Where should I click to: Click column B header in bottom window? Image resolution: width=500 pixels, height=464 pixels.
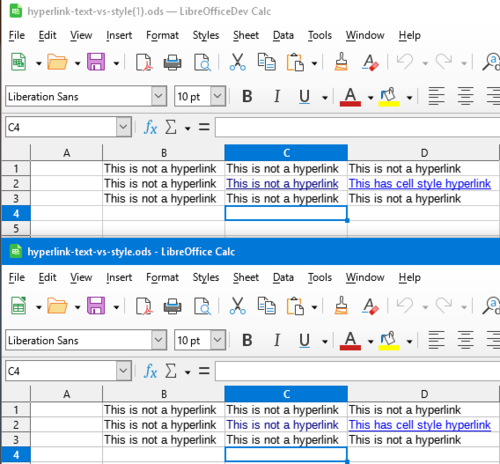tap(164, 394)
